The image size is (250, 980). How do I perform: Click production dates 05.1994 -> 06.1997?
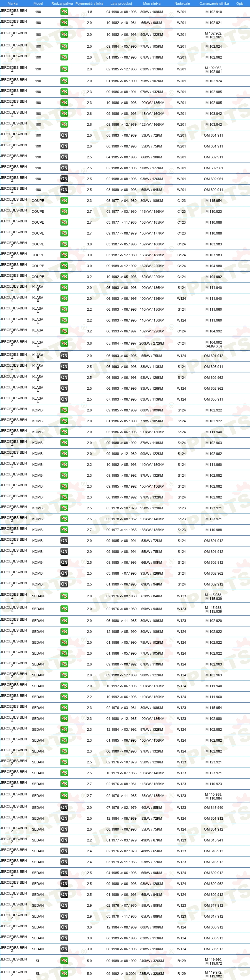[121, 344]
